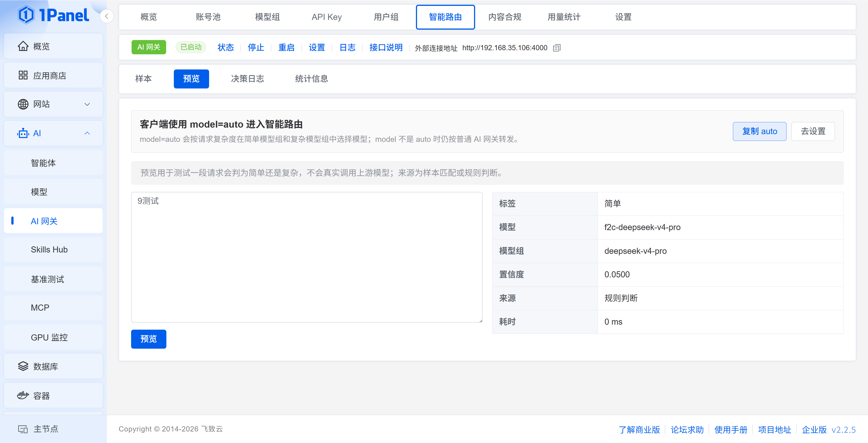Image resolution: width=868 pixels, height=443 pixels.
Task: Collapse the AI sidebar menu chevron
Action: pos(87,133)
